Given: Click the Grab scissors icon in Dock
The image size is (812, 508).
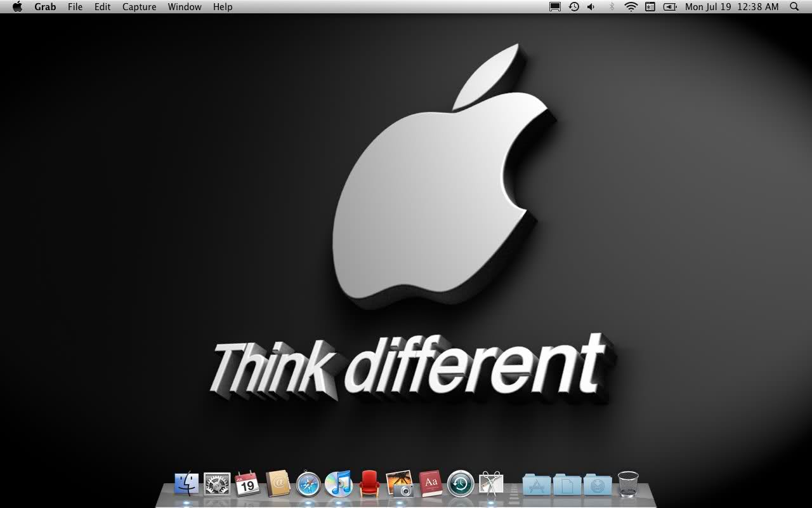Looking at the screenshot, I should (491, 484).
